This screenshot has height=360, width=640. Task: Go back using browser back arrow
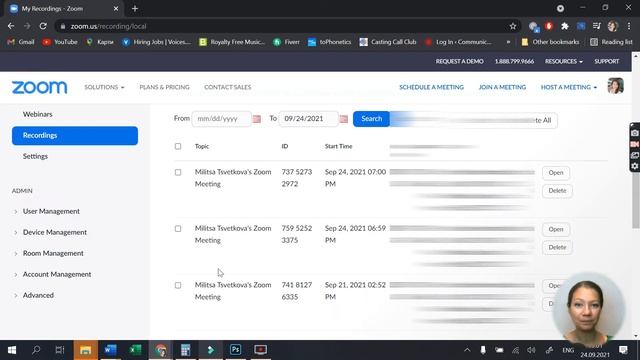(x=11, y=26)
